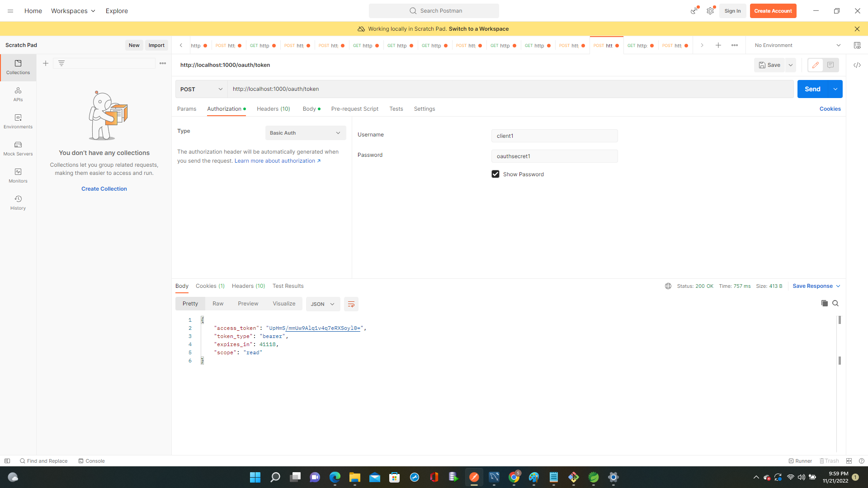This screenshot has height=488, width=868.
Task: Toggle line wrap in the response viewer
Action: click(x=351, y=304)
